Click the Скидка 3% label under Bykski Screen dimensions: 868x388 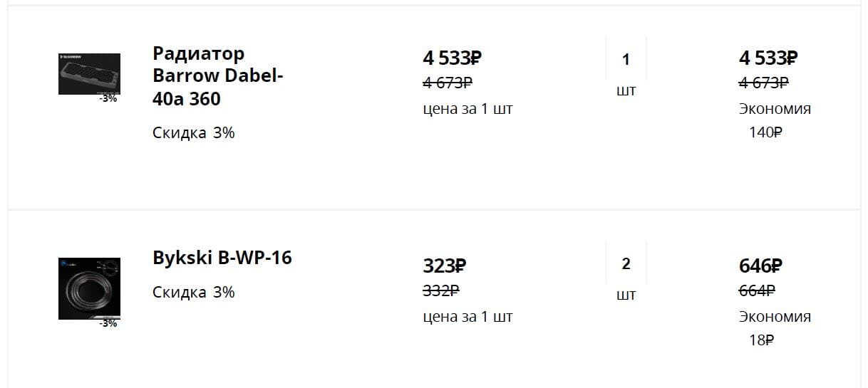point(193,293)
